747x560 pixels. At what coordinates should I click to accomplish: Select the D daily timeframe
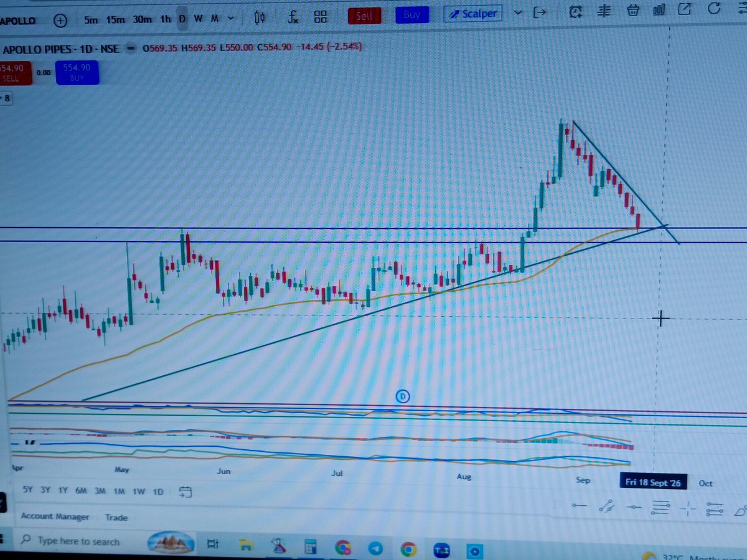pyautogui.click(x=182, y=19)
